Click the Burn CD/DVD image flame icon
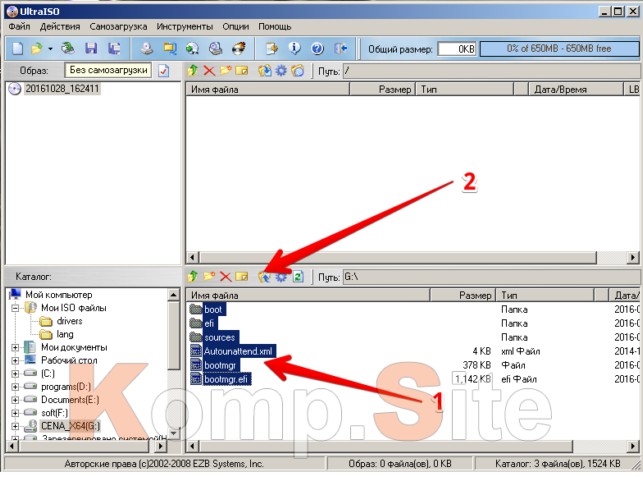Screen dimensions: 643x477 coord(239,48)
